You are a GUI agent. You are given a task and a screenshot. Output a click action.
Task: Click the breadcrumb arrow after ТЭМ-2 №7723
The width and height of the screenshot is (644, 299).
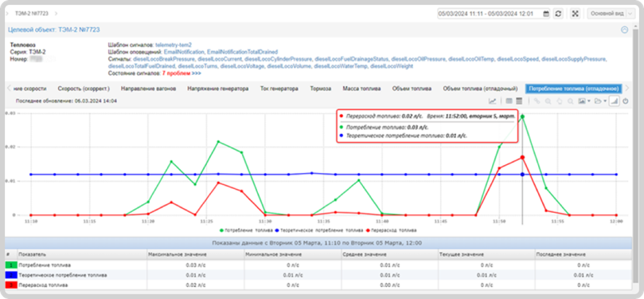point(56,14)
